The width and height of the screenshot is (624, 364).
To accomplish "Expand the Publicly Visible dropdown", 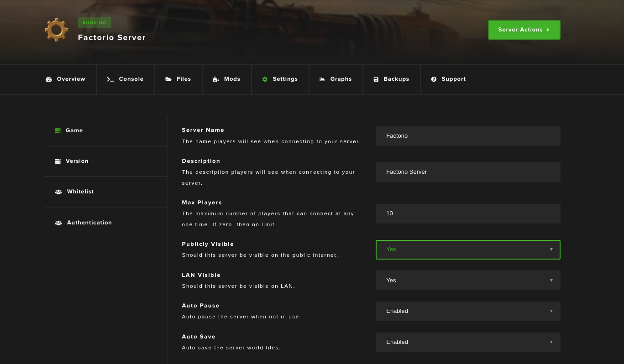I will [468, 250].
